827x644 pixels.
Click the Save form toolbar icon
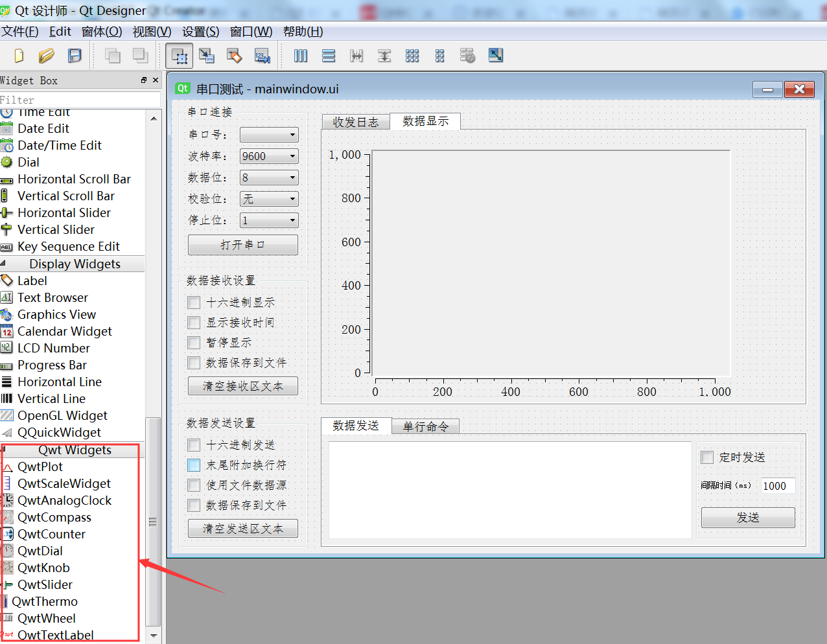(75, 56)
